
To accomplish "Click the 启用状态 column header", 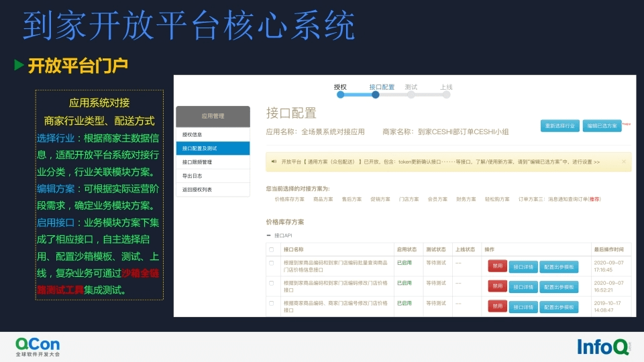I will [x=407, y=249].
